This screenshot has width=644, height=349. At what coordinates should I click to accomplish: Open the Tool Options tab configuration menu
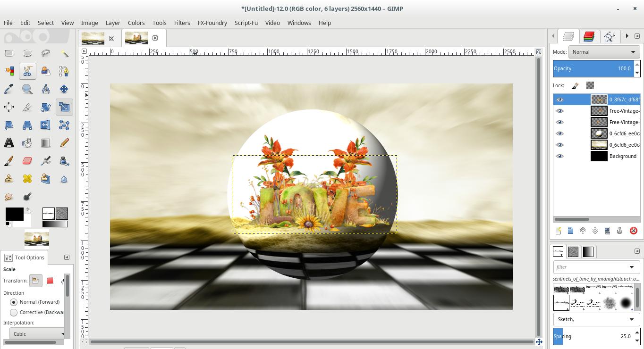67,257
